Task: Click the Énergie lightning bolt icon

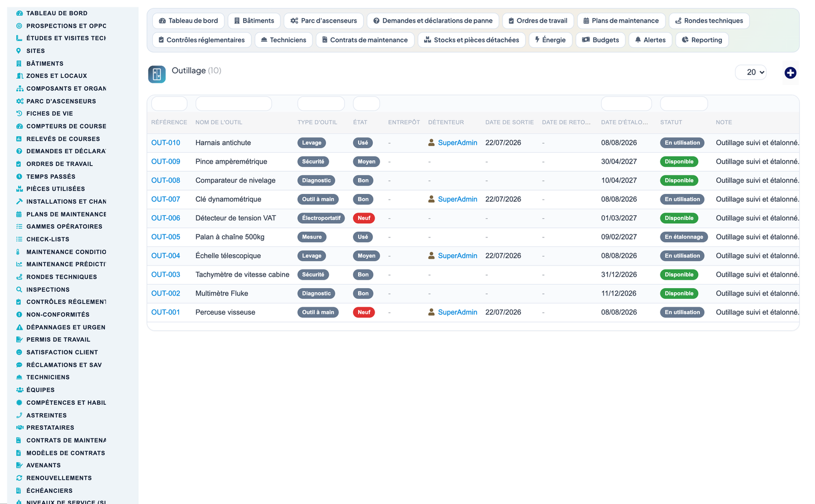Action: click(538, 39)
